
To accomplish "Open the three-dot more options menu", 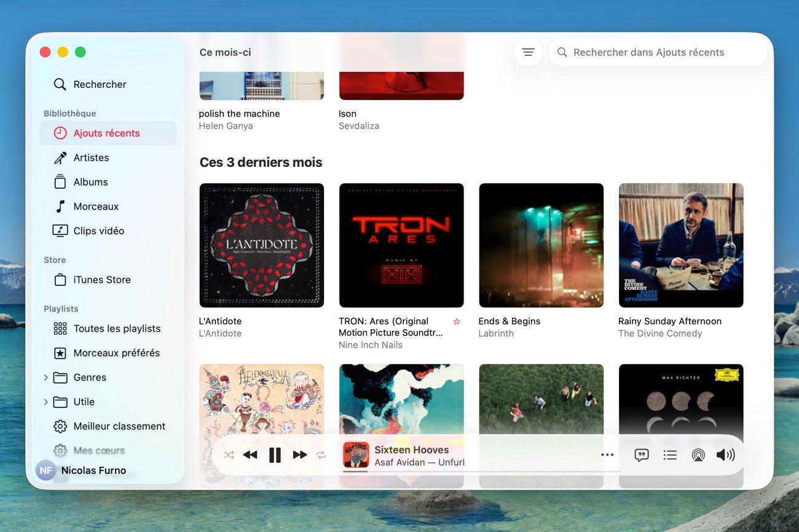I will pyautogui.click(x=607, y=455).
